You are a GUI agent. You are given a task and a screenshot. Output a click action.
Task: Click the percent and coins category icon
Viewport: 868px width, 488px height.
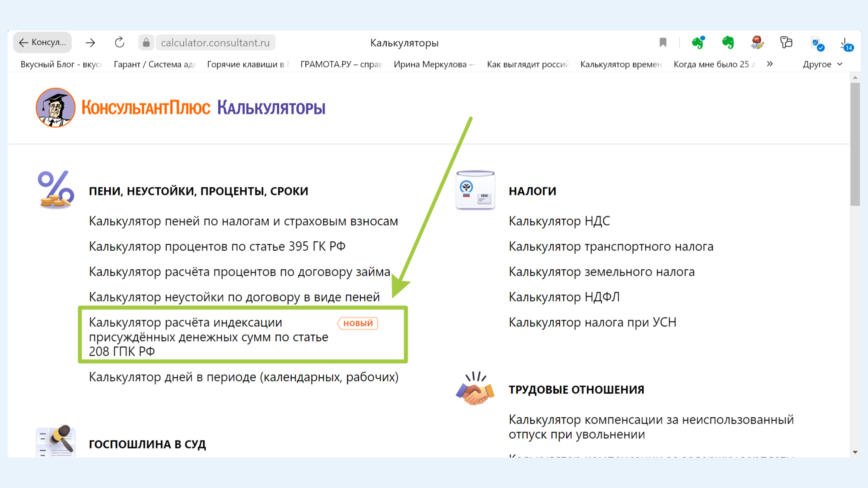pyautogui.click(x=56, y=189)
